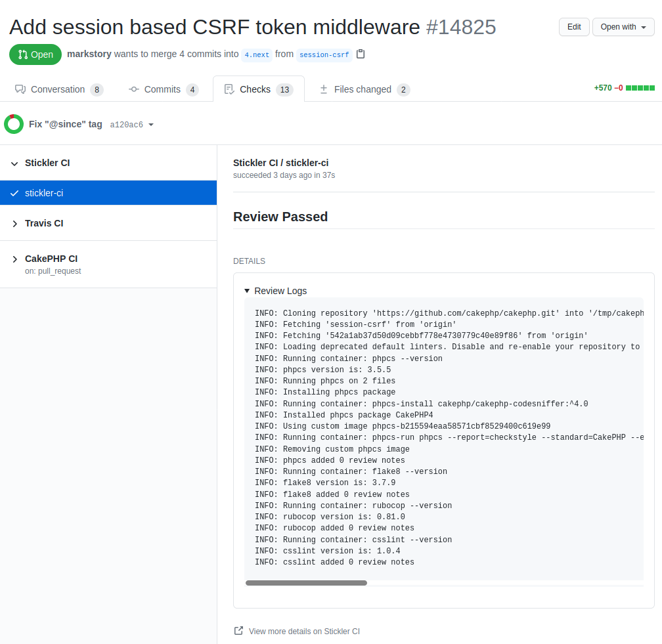Open the commit a120ac6 dropdown arrow
The image size is (662, 644).
(151, 125)
